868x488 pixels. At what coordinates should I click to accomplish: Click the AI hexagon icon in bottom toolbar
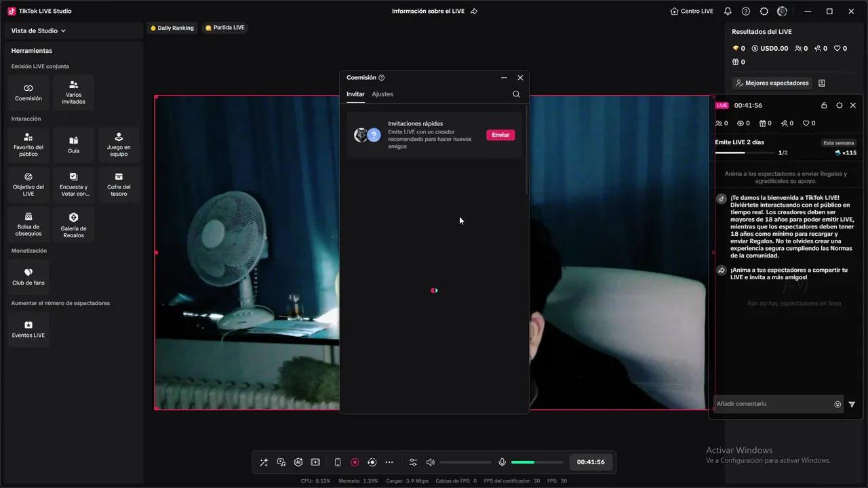(x=298, y=462)
